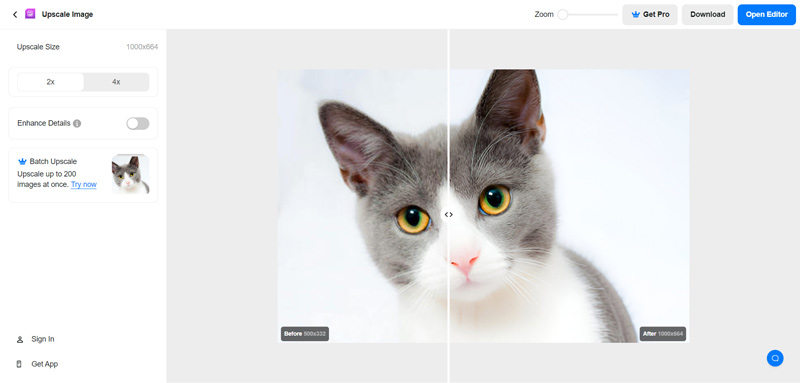Click the Get Pro button
Screen dimensions: 800x383
pos(650,15)
